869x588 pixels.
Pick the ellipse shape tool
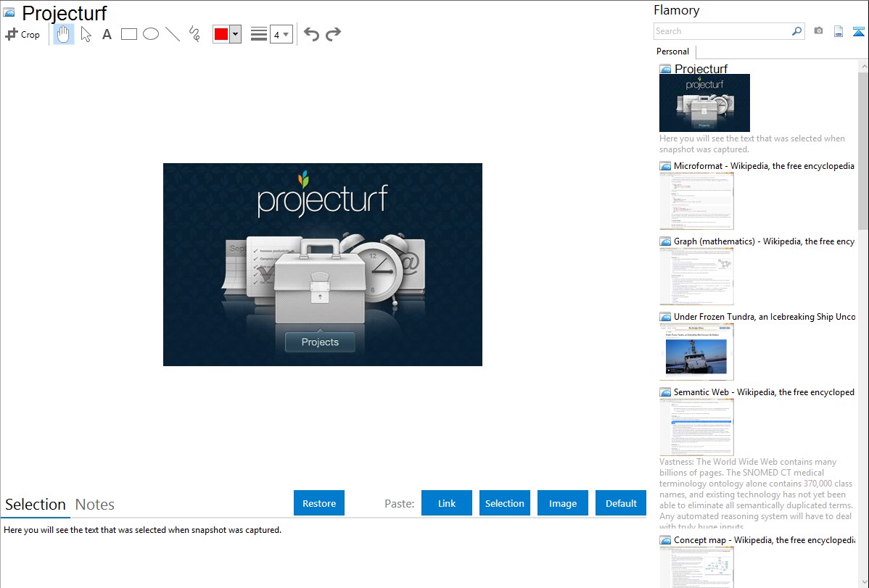click(x=151, y=34)
